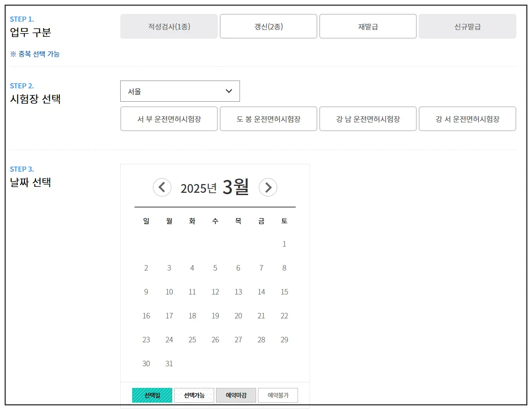Click the 예약마감 legend marker
The width and height of the screenshot is (532, 410).
point(236,395)
